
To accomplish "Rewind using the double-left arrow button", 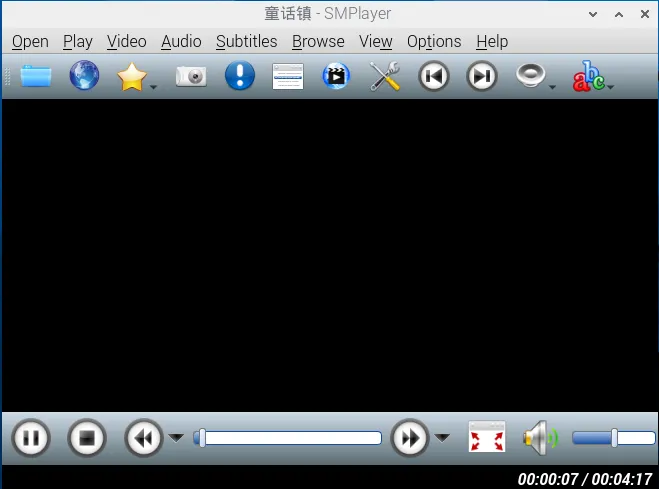I will pyautogui.click(x=143, y=438).
